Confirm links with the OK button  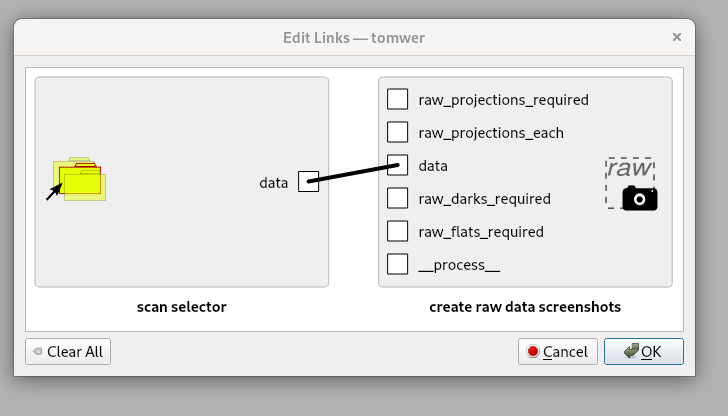(641, 351)
